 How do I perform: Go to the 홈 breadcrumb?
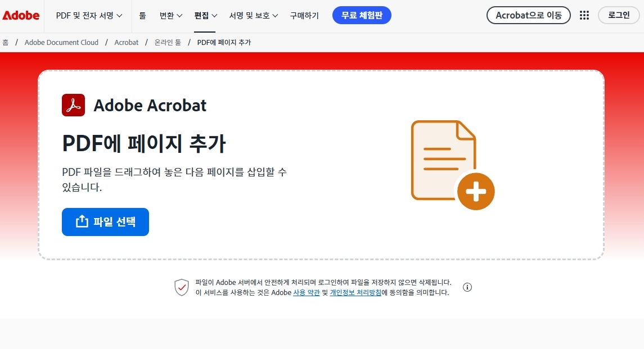tap(5, 42)
